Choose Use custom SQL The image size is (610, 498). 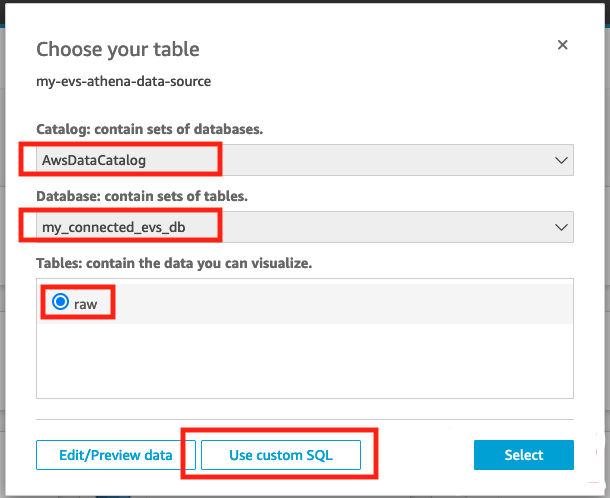[280, 455]
